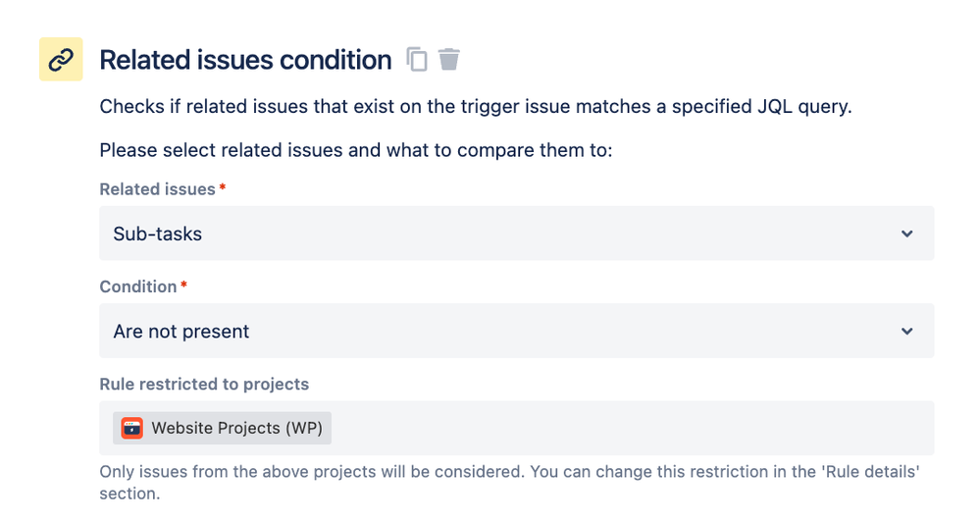Image resolution: width=980 pixels, height=521 pixels.
Task: Click the 'Condition' field label
Action: coord(138,287)
